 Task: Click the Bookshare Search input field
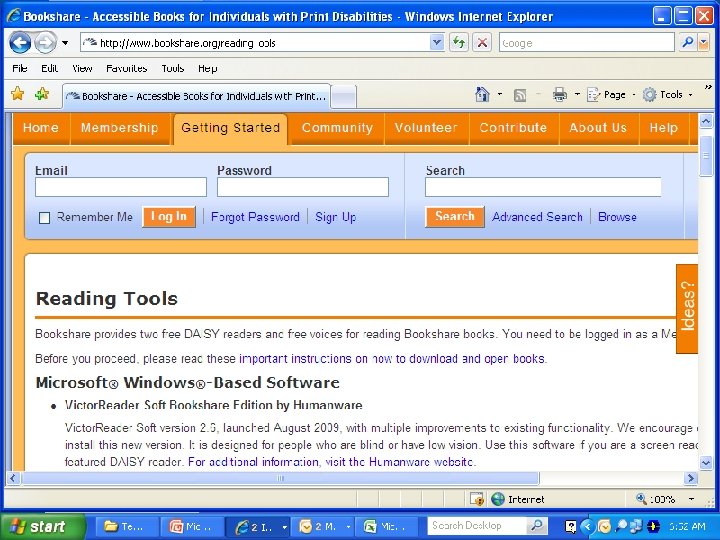(543, 187)
